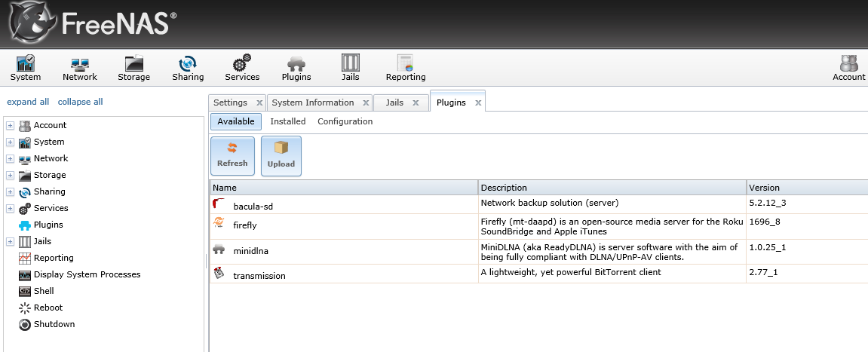
Task: Click the collapse all link
Action: tap(80, 102)
